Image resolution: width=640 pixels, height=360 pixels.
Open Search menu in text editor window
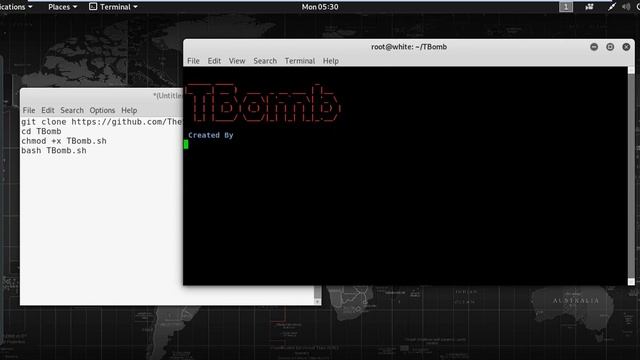(72, 110)
